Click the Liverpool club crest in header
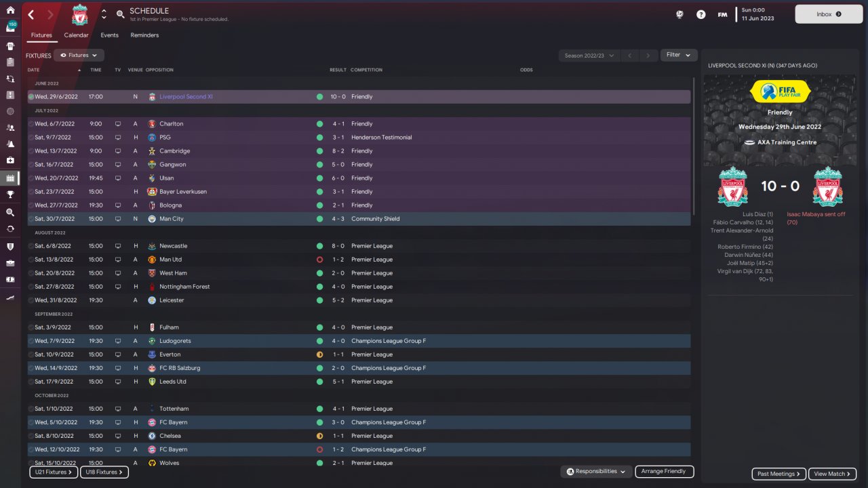The height and width of the screenshot is (488, 868). tap(80, 14)
